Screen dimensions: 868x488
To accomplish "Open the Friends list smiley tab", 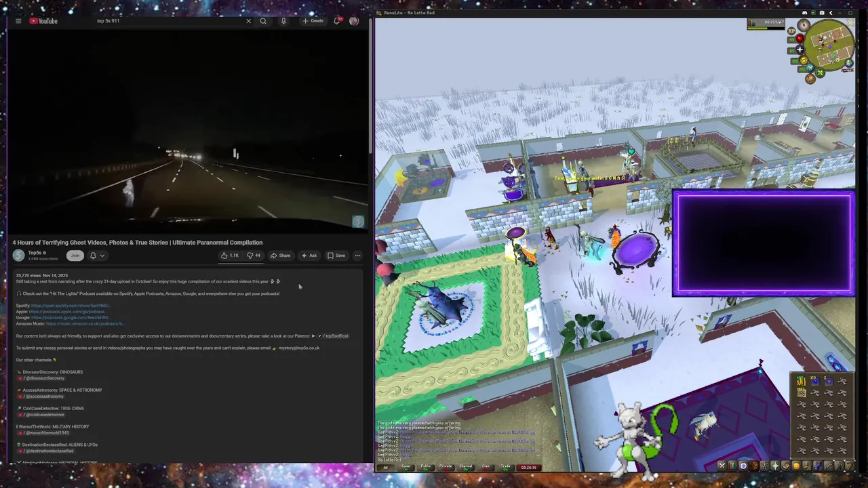I will (797, 466).
